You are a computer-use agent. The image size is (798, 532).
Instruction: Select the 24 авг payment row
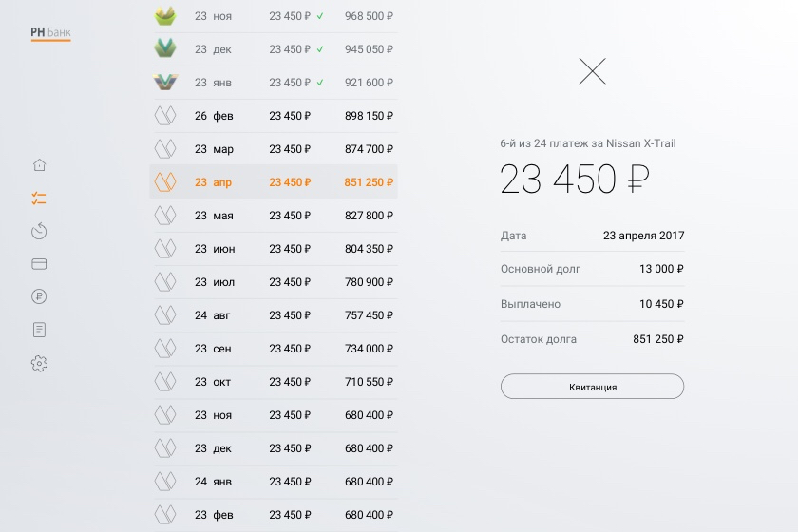pyautogui.click(x=274, y=315)
